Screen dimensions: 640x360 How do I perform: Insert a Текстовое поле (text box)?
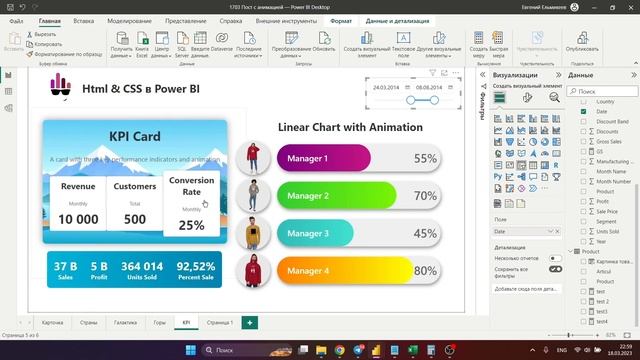pos(403,44)
